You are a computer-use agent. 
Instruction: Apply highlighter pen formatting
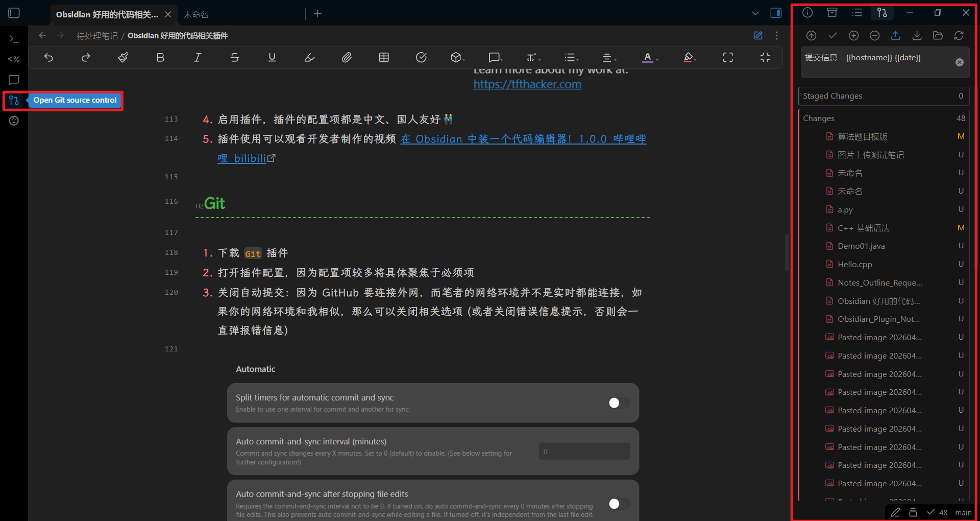pyautogui.click(x=309, y=58)
